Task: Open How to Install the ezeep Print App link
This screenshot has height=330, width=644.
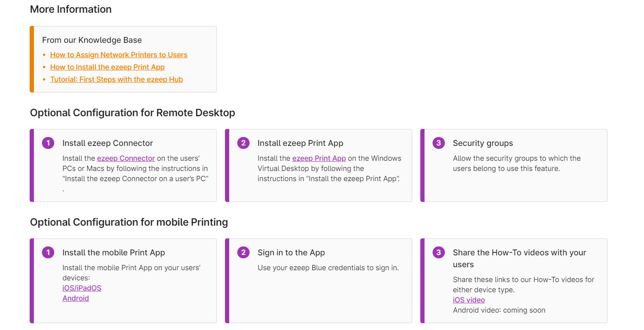Action: (x=107, y=67)
